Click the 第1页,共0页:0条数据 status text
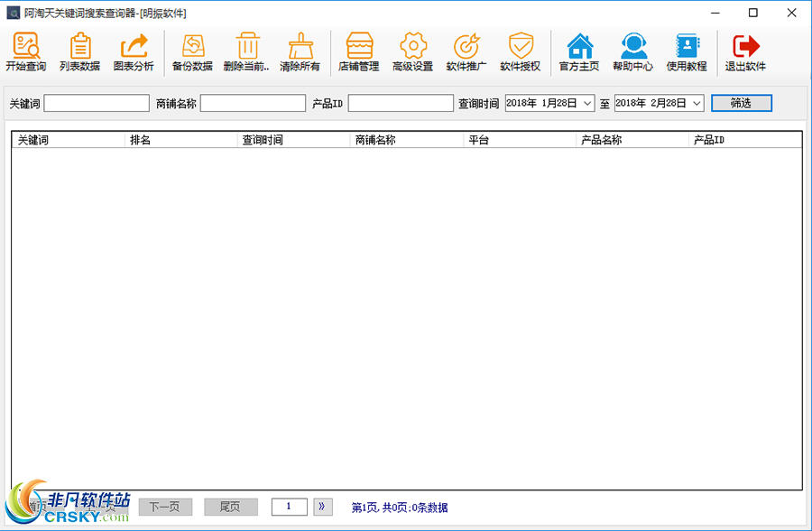812x531 pixels. pos(400,508)
